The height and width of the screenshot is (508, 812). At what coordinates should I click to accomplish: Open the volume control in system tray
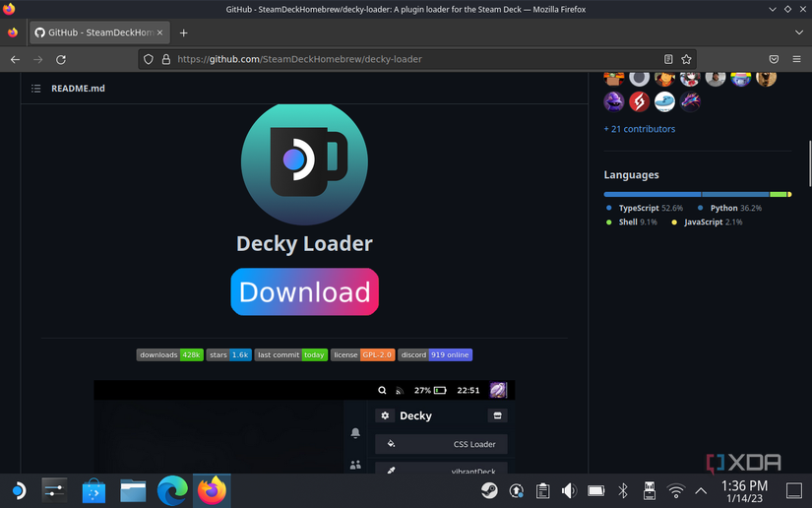(569, 490)
